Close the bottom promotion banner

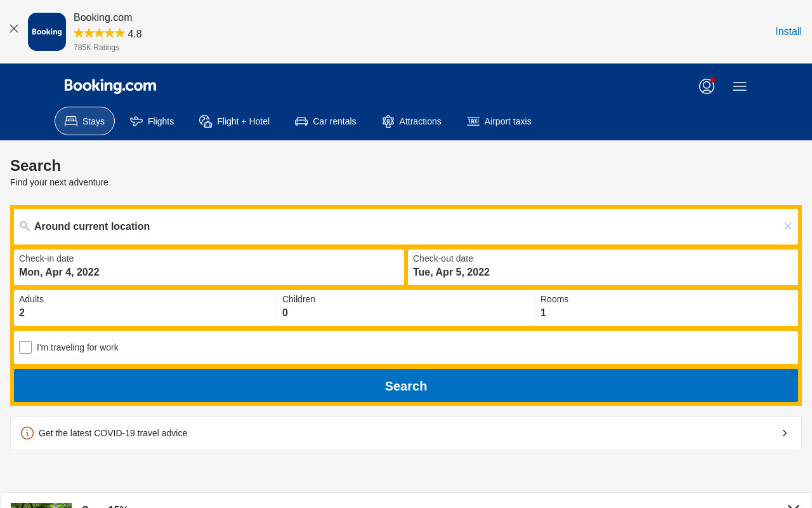pos(793,506)
